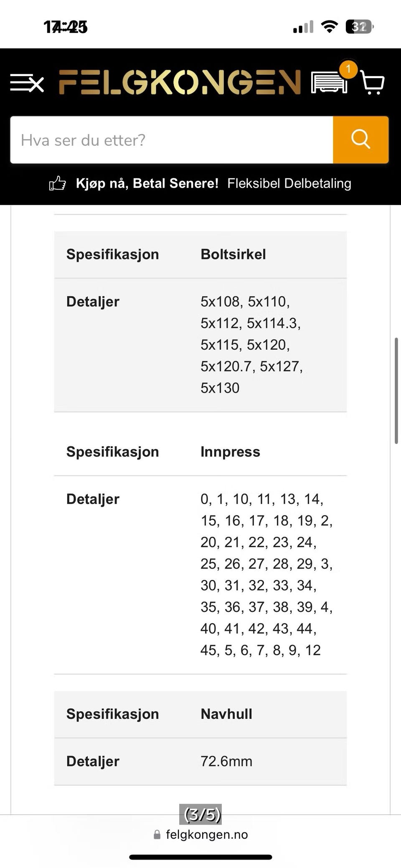
Task: Tap the cellular signal bars icon
Action: (x=303, y=27)
